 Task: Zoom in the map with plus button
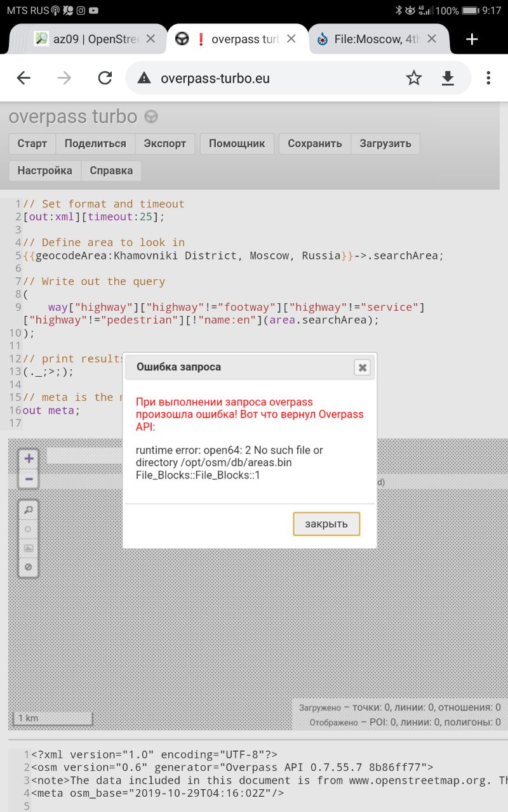pyautogui.click(x=29, y=459)
